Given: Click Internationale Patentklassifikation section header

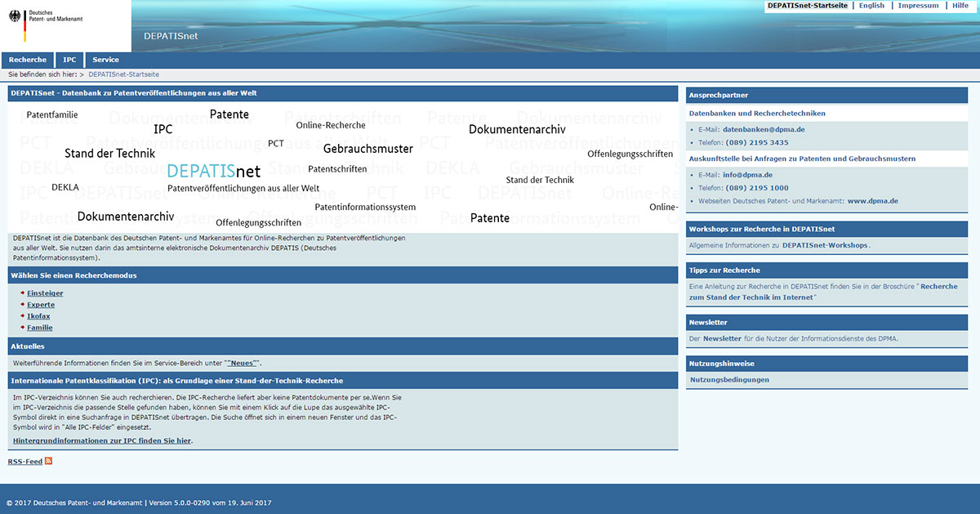Looking at the screenshot, I should (x=343, y=381).
